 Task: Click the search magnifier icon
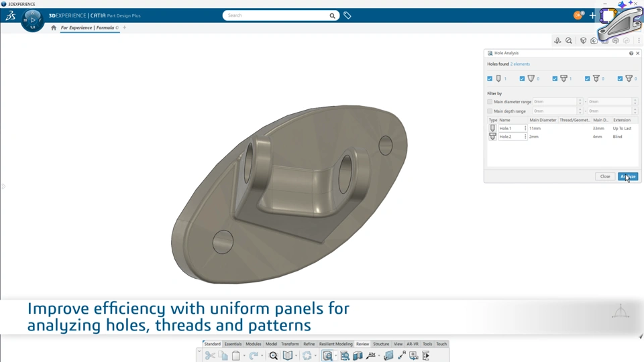click(332, 15)
